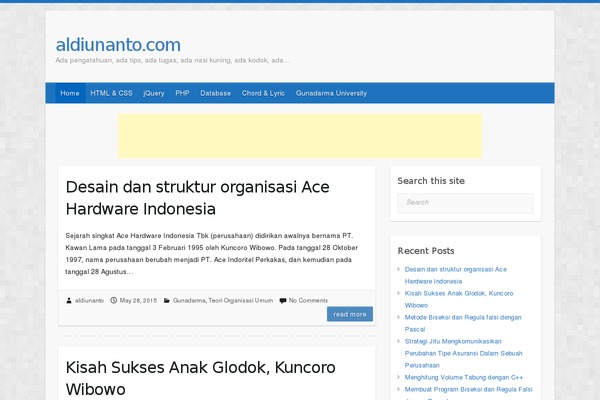Viewport: 600px width, 400px height.
Task: Open recent post Desain dan struktur organisasi Ace
Action: tap(456, 275)
